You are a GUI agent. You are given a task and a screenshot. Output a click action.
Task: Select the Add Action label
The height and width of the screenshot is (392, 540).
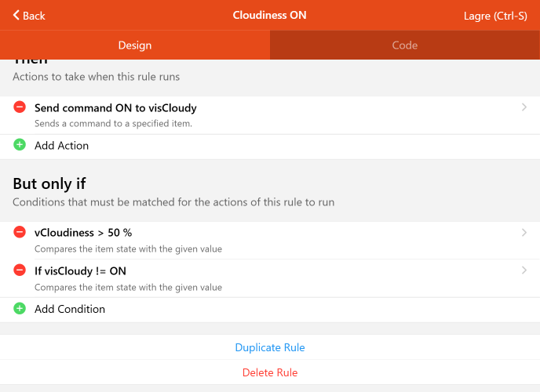[x=61, y=146]
